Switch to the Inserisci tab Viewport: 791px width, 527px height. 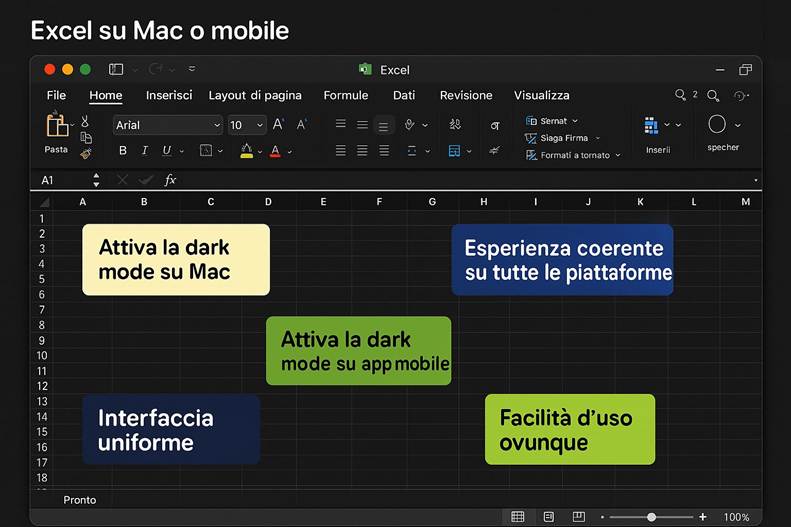(x=169, y=95)
